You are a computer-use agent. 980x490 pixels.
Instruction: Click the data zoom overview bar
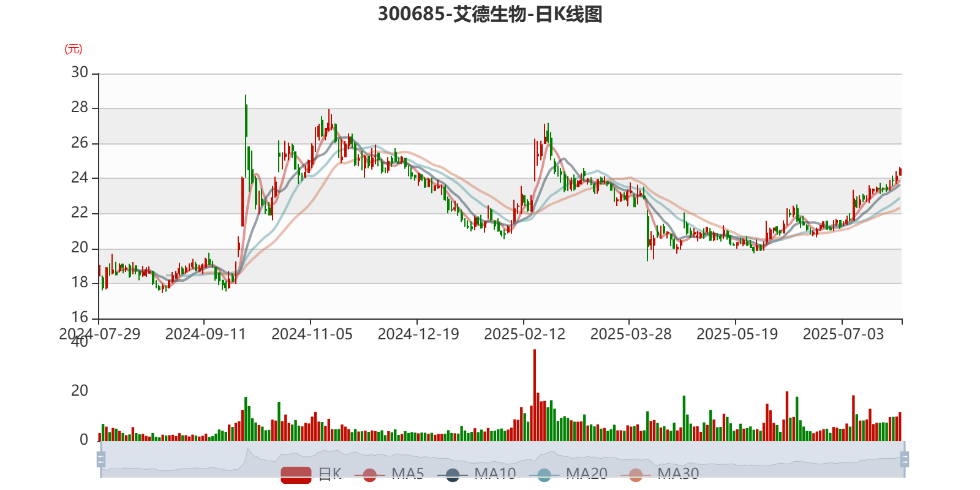502,459
